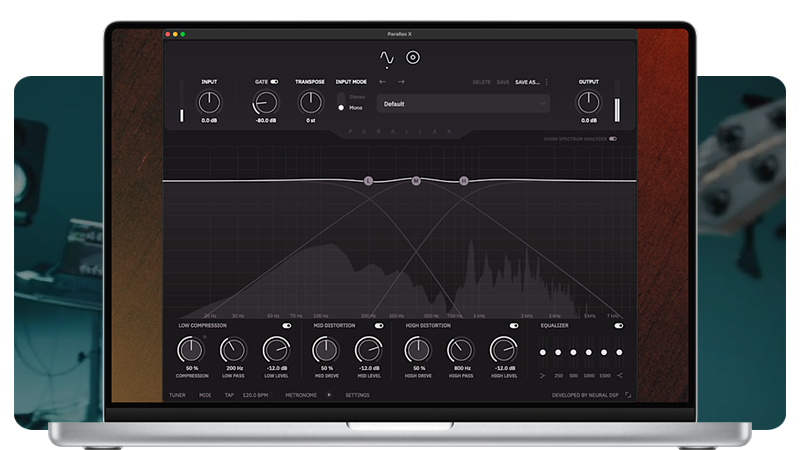
Task: Open the sine wave section icon
Action: coord(387,58)
